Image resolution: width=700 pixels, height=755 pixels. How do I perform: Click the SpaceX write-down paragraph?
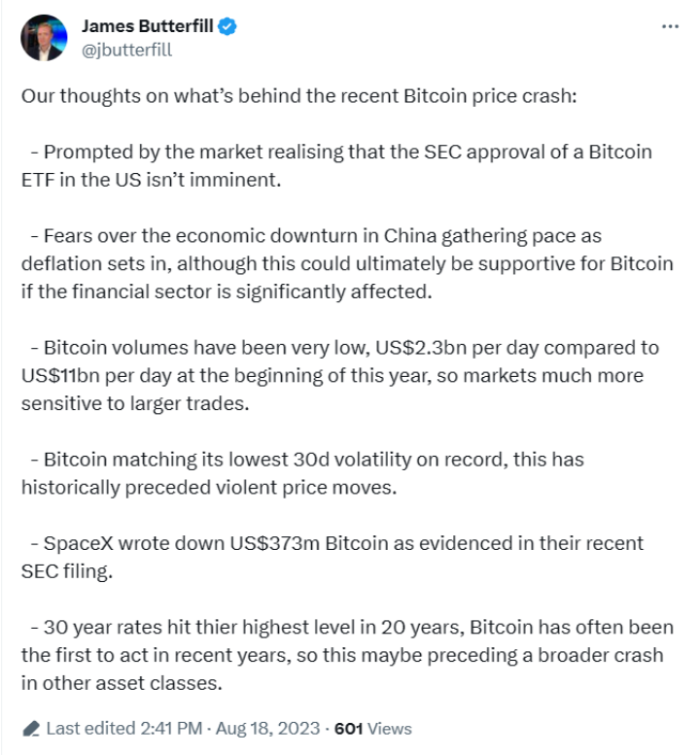pyautogui.click(x=331, y=557)
